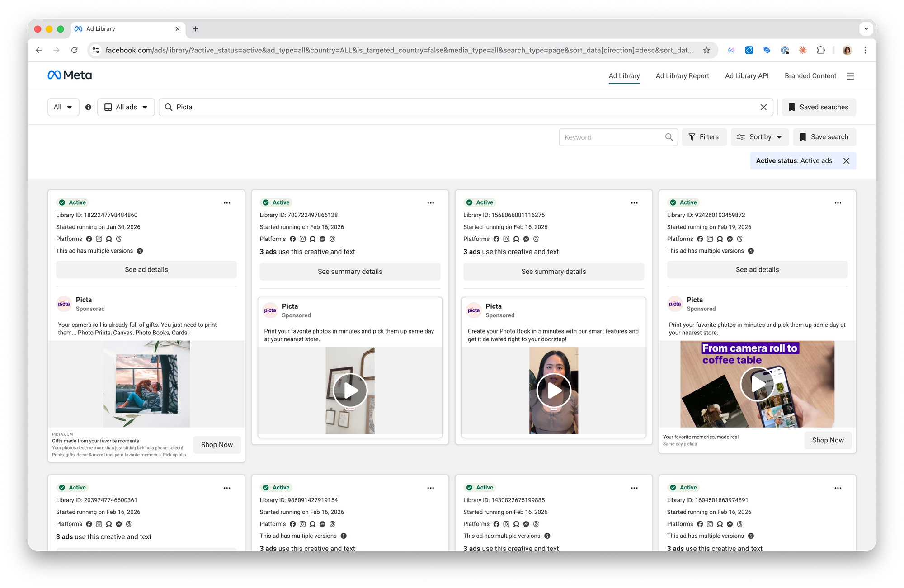
Task: Open three-dot menu on ad 1822247798484860
Action: pos(227,203)
